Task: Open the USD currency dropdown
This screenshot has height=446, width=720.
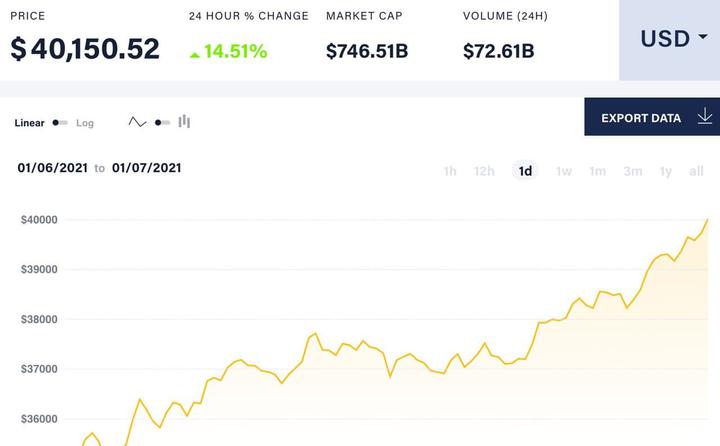Action: [669, 40]
